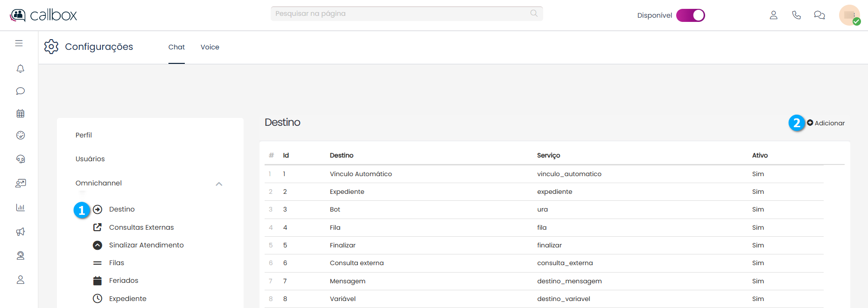Click the phone icon in header

pyautogui.click(x=796, y=15)
